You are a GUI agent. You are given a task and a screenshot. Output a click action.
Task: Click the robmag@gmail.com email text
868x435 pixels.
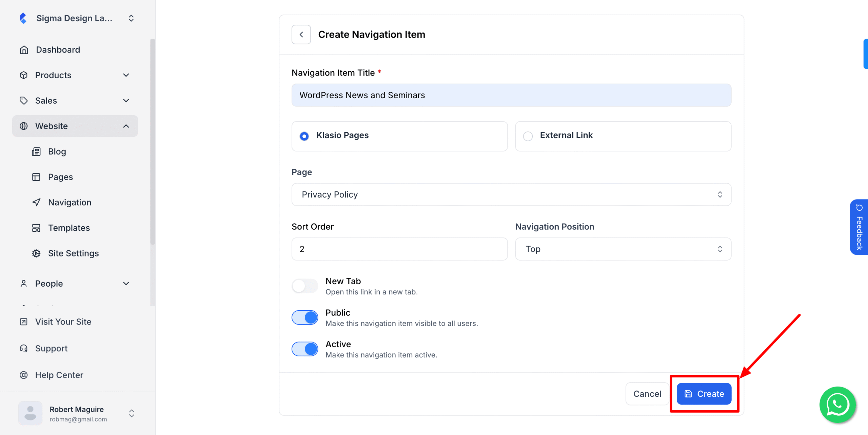click(78, 419)
